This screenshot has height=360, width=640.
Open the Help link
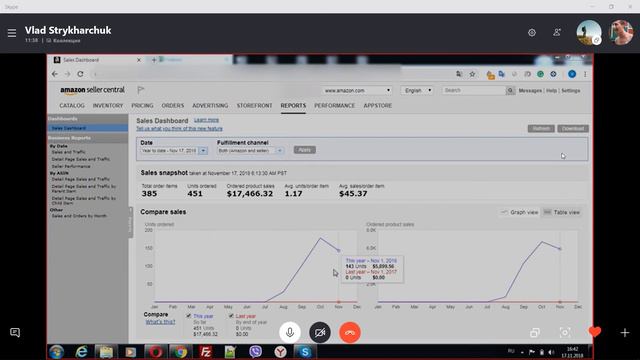(551, 91)
